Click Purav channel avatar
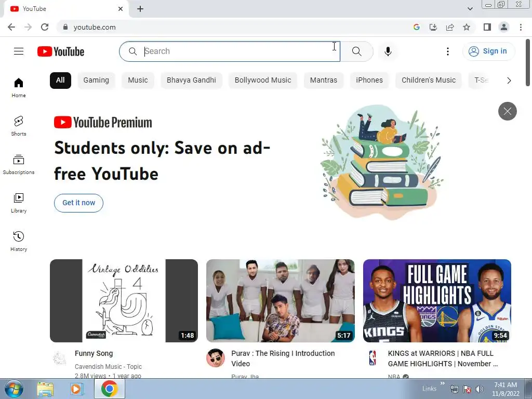This screenshot has width=532, height=399. click(x=216, y=358)
